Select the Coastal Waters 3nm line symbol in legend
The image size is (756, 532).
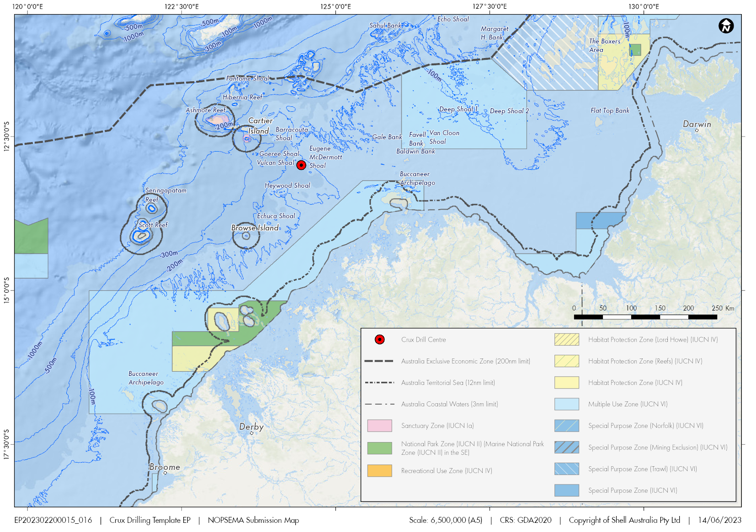click(379, 404)
